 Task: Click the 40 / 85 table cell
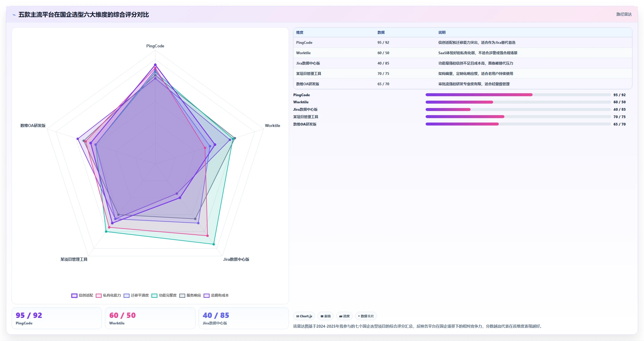tap(383, 63)
